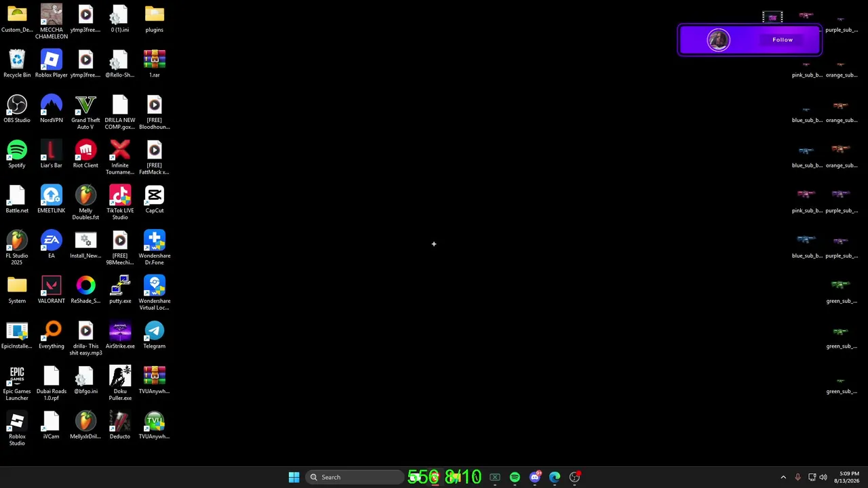Select the Grand Theft Auto V shortcut
This screenshot has width=868, height=488.
pos(85,112)
